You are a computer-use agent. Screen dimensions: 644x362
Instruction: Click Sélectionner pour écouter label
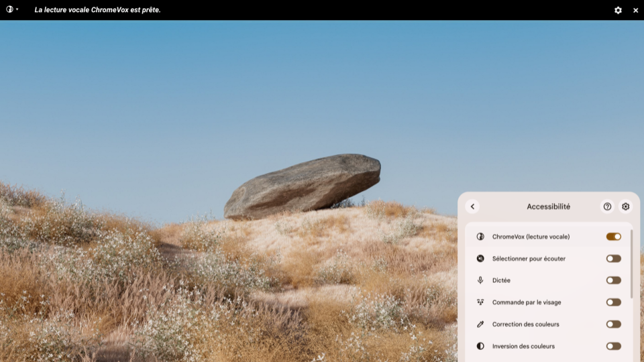[529, 259]
